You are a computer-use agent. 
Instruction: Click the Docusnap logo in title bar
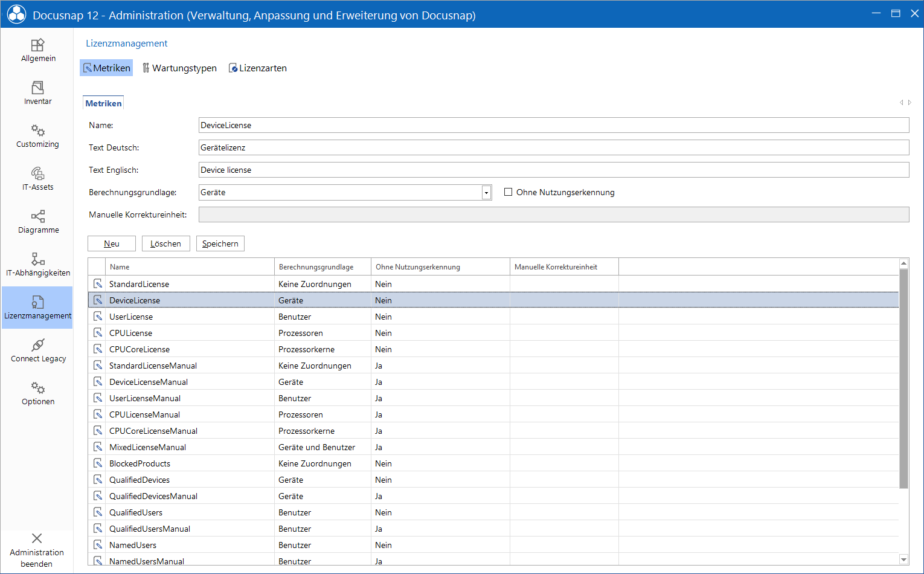16,15
